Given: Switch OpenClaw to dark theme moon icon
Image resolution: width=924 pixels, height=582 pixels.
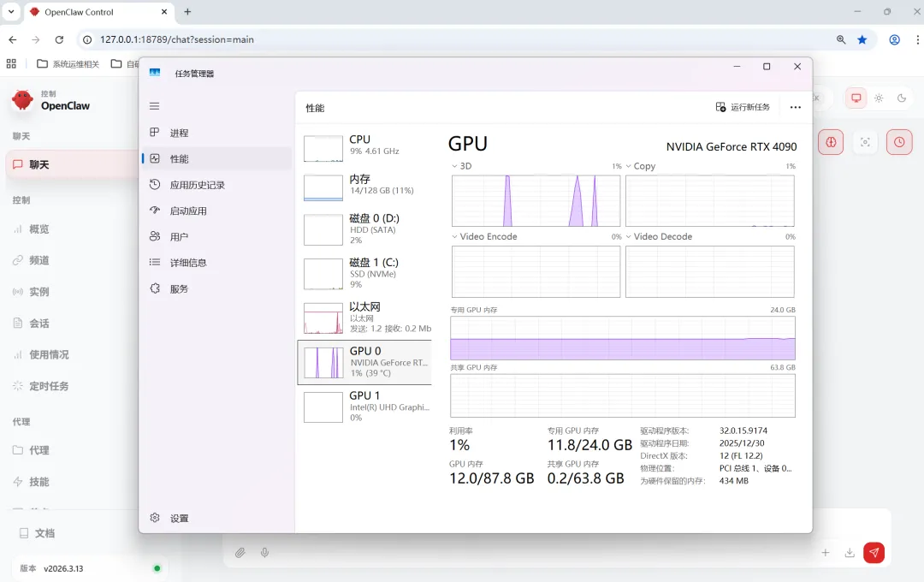Looking at the screenshot, I should (901, 98).
